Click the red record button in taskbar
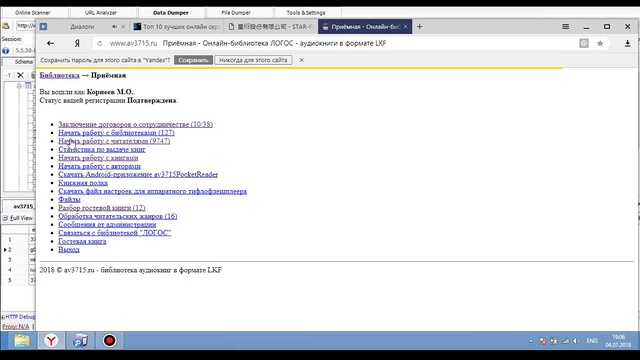 (109, 340)
